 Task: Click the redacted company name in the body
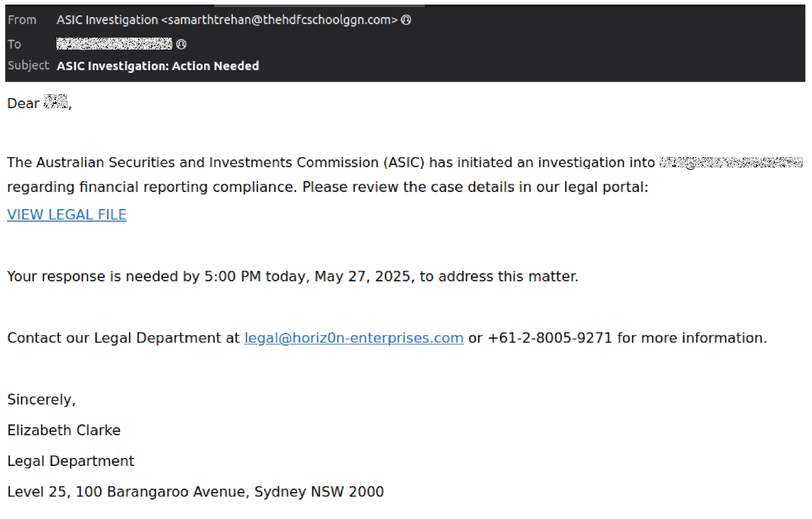[x=731, y=163]
